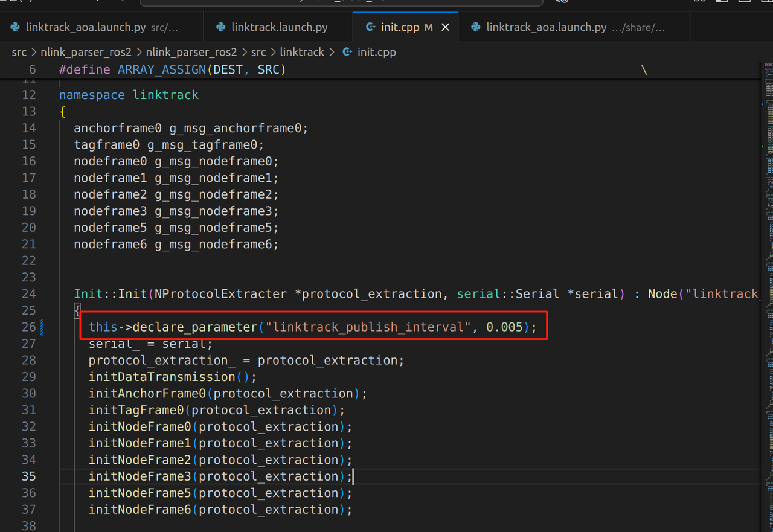
Task: Open the linktrack breadcrumb folder
Action: click(302, 52)
